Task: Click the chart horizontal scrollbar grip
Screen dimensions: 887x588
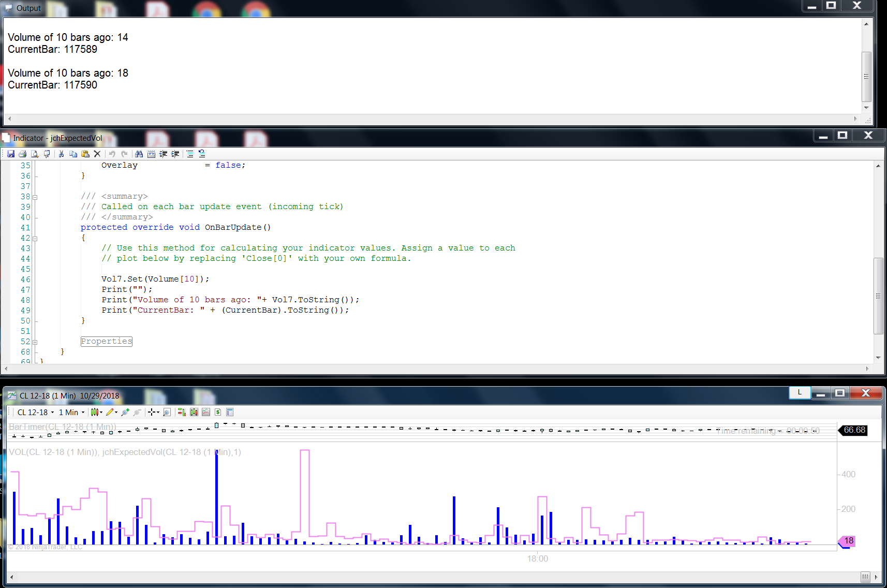Action: (x=865, y=577)
